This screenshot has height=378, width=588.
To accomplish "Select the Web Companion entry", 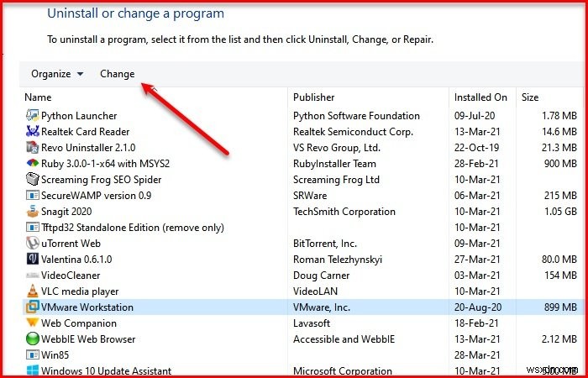I will click(x=79, y=323).
